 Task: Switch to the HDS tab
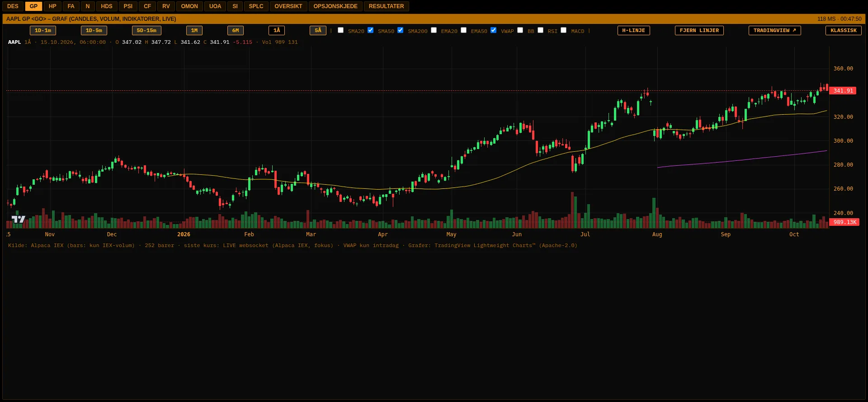(x=107, y=6)
